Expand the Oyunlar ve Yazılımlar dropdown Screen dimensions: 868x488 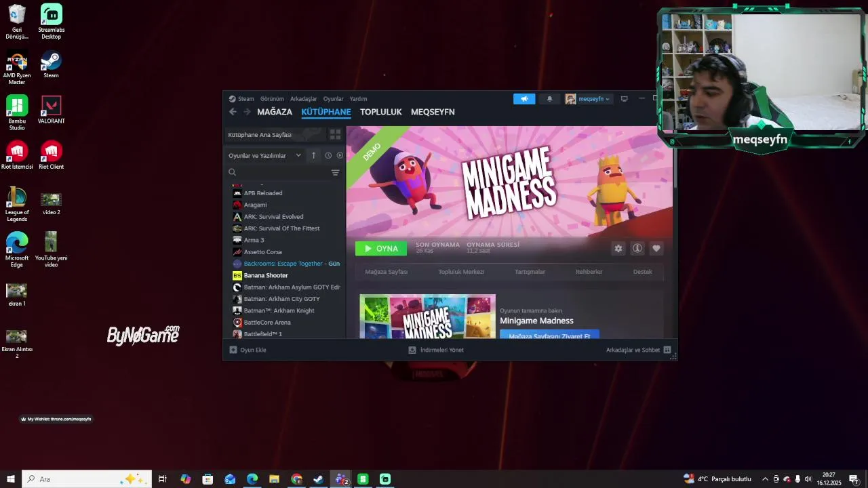tap(264, 156)
